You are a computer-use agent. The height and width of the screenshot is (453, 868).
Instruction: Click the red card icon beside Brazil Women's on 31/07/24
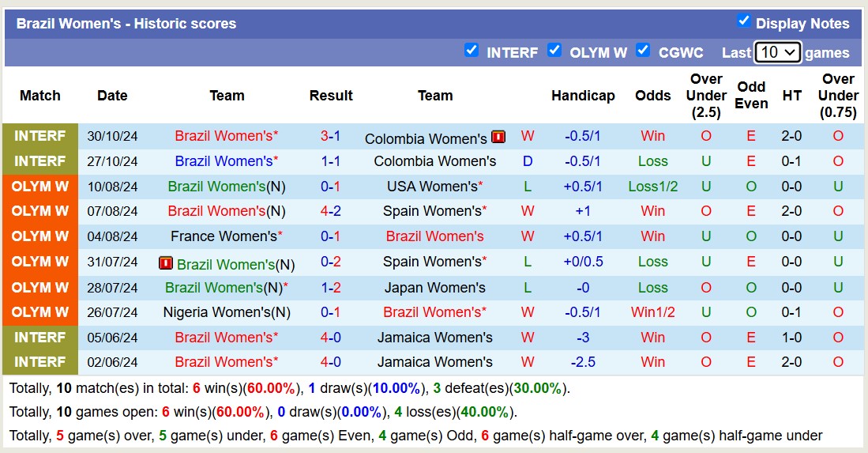pos(165,262)
